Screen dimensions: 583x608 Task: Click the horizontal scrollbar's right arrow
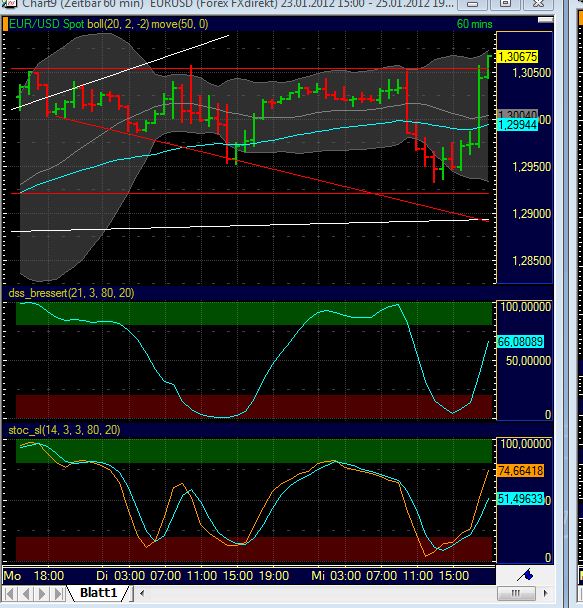point(546,593)
